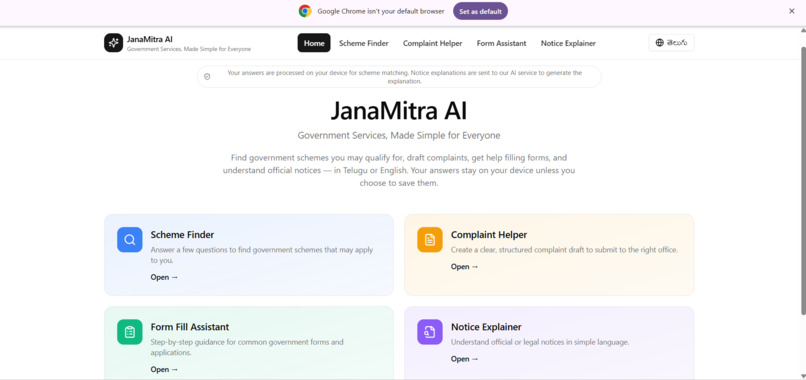Click Open link in Scheme Finder card

click(x=164, y=277)
